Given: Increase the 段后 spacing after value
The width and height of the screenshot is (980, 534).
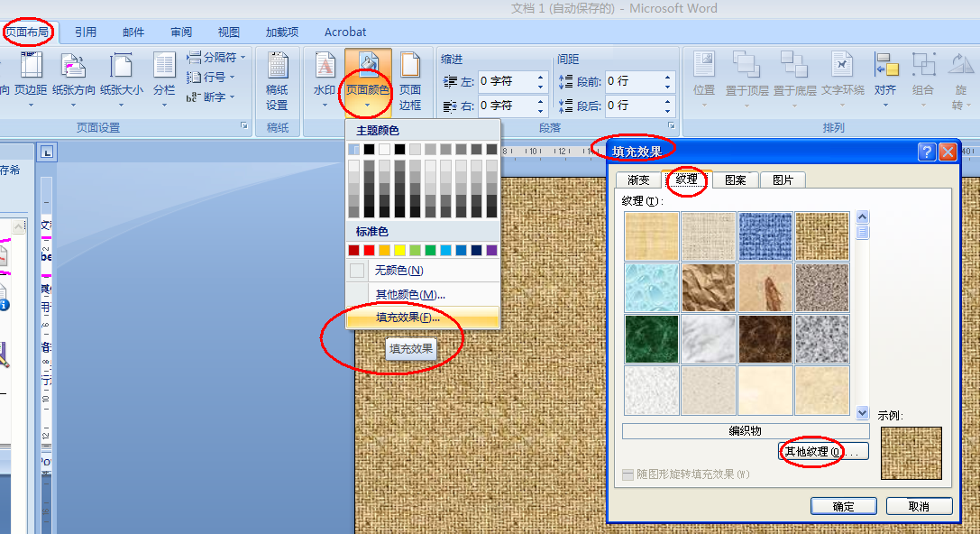Looking at the screenshot, I should [x=667, y=101].
